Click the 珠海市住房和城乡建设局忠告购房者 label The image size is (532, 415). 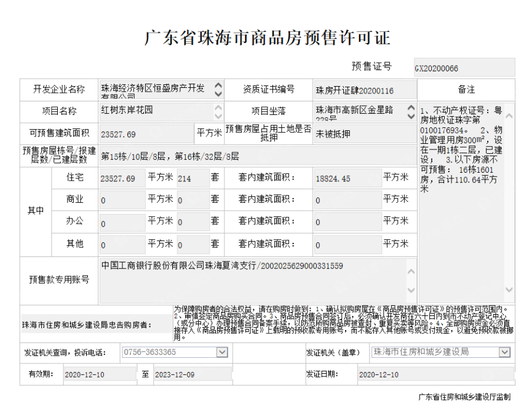click(87, 325)
